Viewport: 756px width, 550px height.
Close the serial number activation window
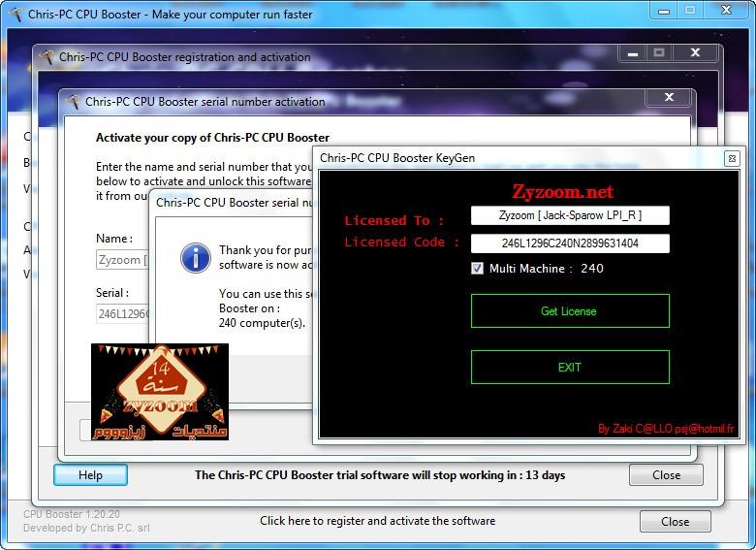pyautogui.click(x=669, y=97)
